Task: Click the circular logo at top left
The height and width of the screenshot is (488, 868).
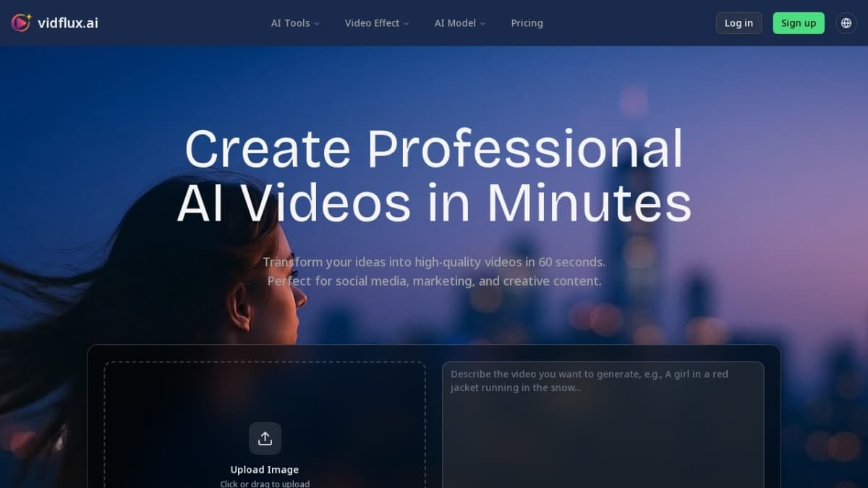Action: point(21,22)
